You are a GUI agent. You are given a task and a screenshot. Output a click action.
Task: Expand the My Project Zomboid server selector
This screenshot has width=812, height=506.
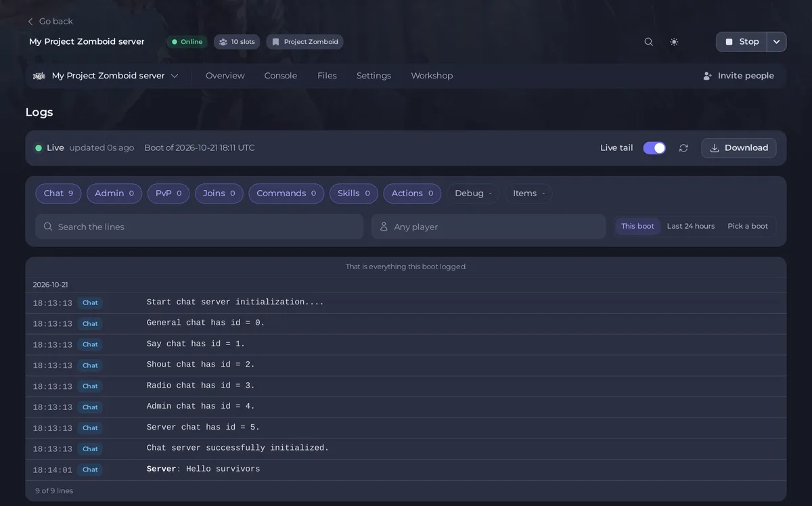(106, 76)
